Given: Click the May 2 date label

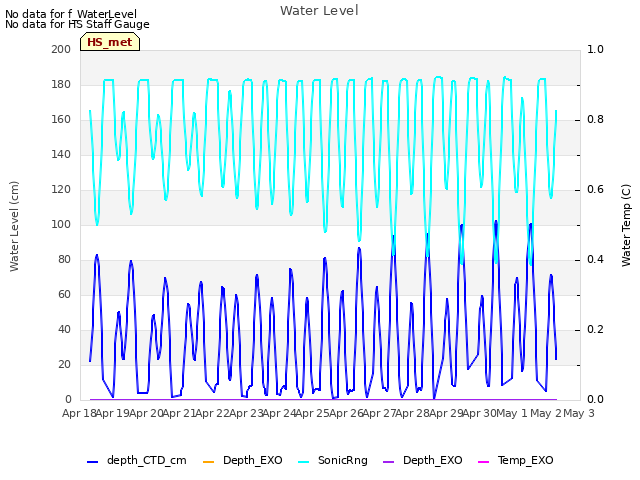Looking at the screenshot, I should (x=545, y=413).
